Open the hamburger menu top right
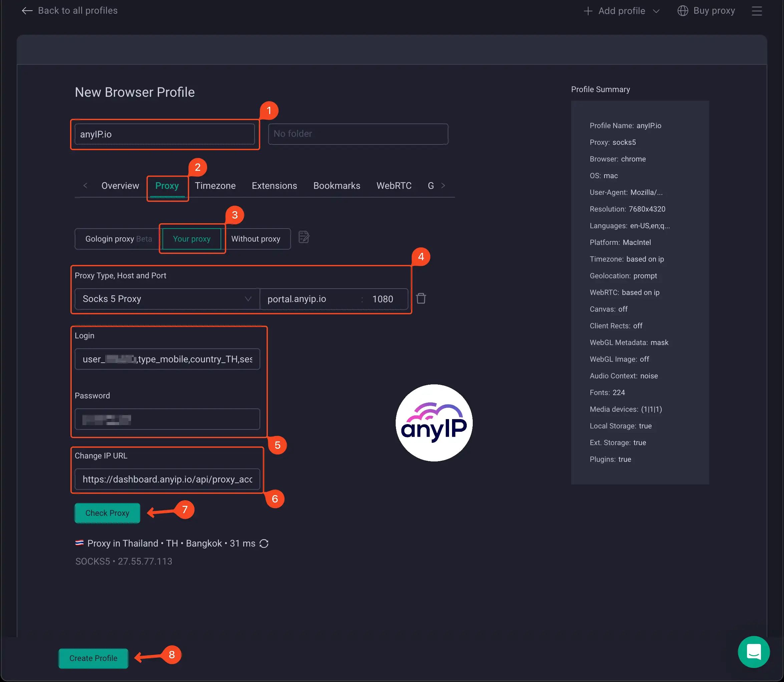This screenshot has width=784, height=682. click(x=757, y=11)
